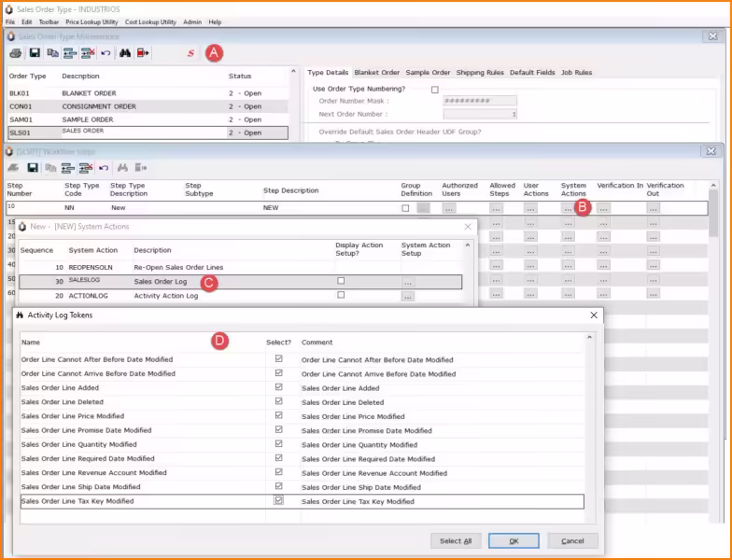Click red Exit icon in Sales Order Type Maintenance toolbar
The height and width of the screenshot is (560, 732).
coord(143,53)
